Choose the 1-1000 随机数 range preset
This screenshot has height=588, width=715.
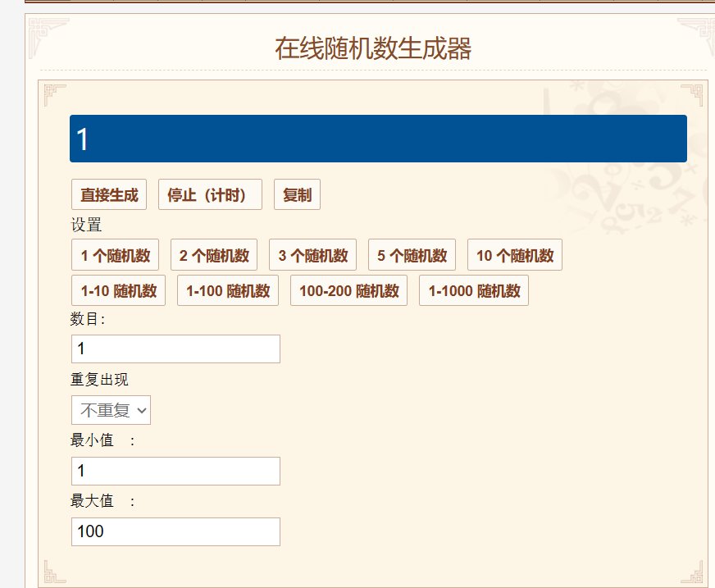point(474,290)
